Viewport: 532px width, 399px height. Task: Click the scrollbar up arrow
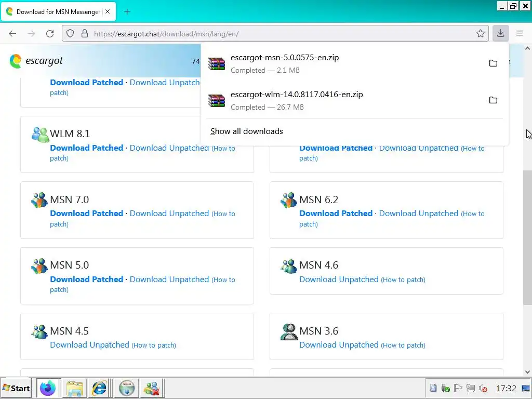[527, 48]
